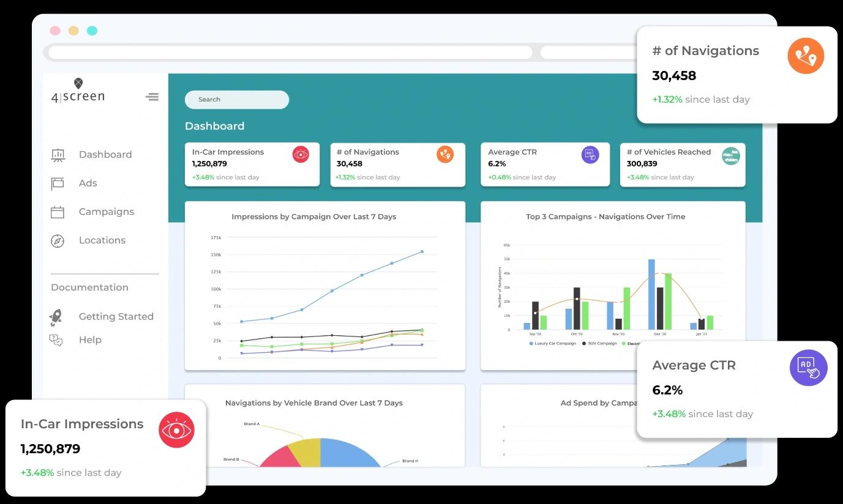Screen dimensions: 843x504
Task: Click the 'Dashboard' page heading
Action: click(x=214, y=126)
